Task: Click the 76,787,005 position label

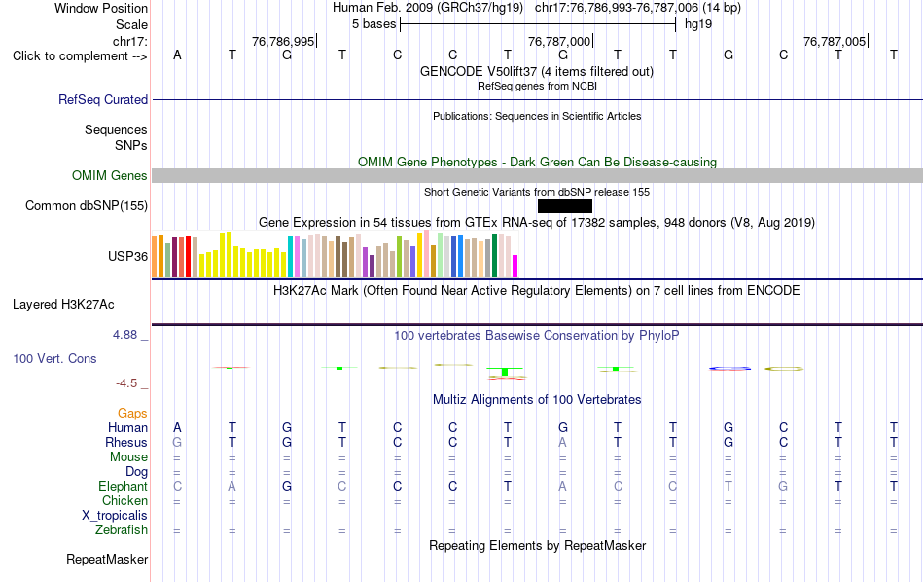Action: [835, 41]
